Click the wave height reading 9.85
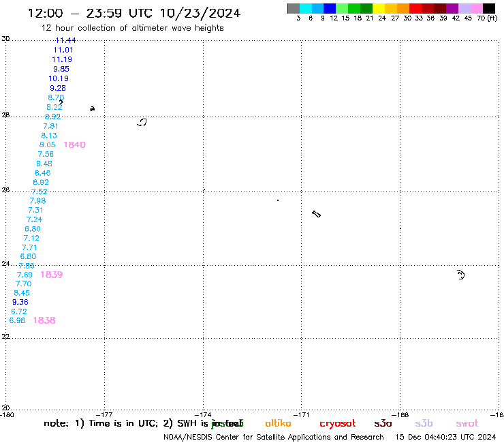This screenshot has width=504, height=443. pos(61,69)
